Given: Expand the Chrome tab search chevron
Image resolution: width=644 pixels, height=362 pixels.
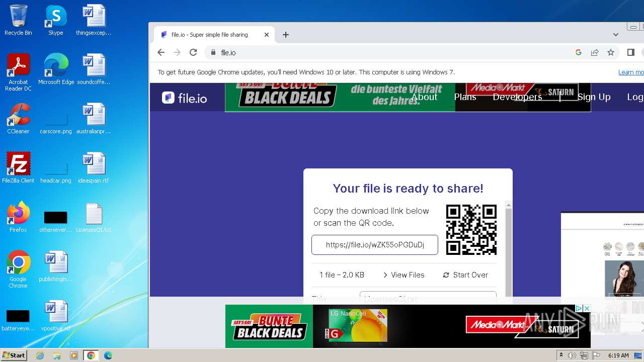Looking at the screenshot, I should 615,35.
